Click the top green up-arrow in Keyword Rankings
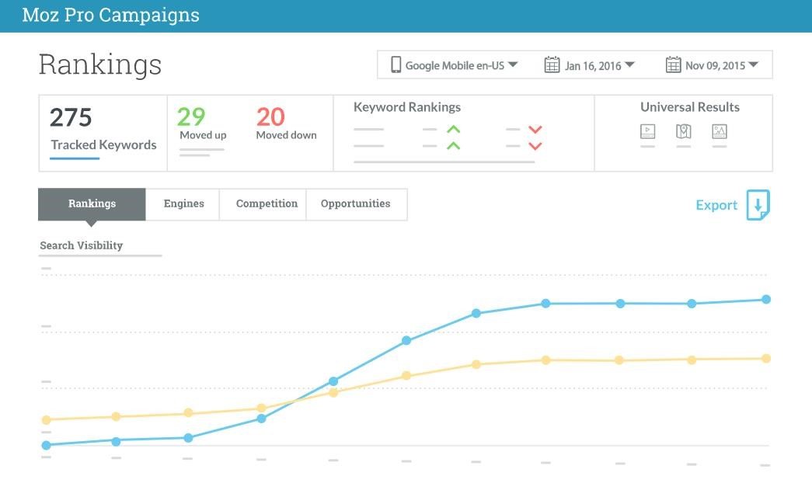The image size is (812, 504). pyautogui.click(x=453, y=130)
